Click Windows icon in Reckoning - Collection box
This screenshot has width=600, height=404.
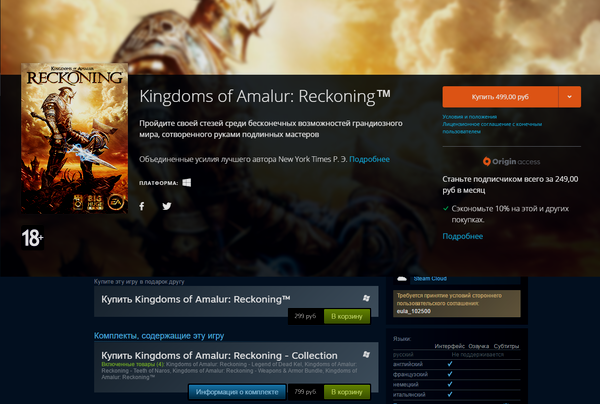tap(366, 354)
